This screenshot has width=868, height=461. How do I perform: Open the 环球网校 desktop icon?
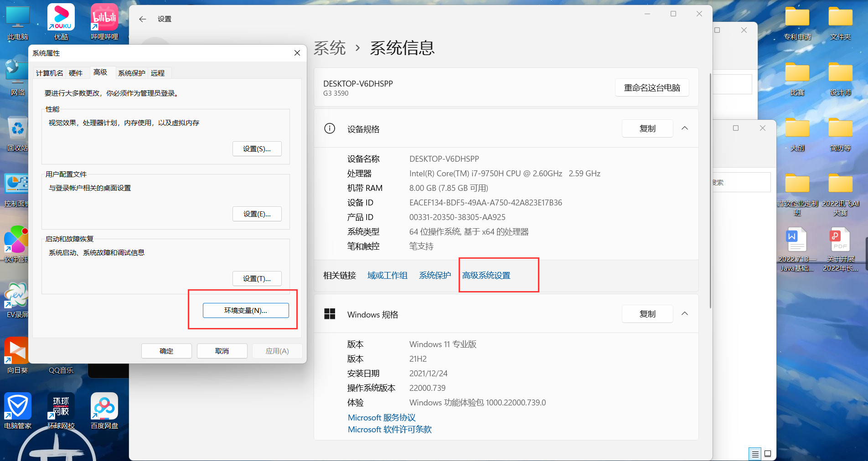coord(61,411)
